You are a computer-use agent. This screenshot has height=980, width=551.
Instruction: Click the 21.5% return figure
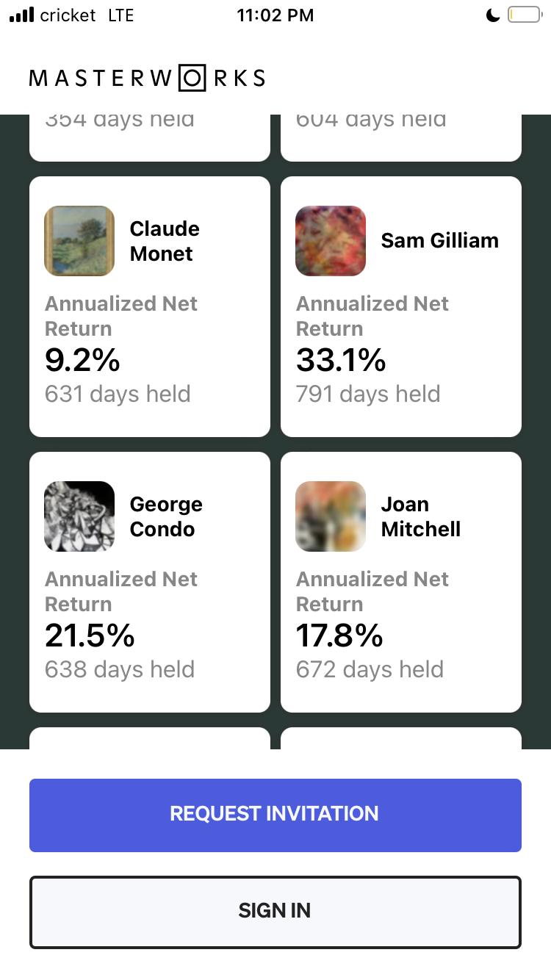click(x=90, y=635)
